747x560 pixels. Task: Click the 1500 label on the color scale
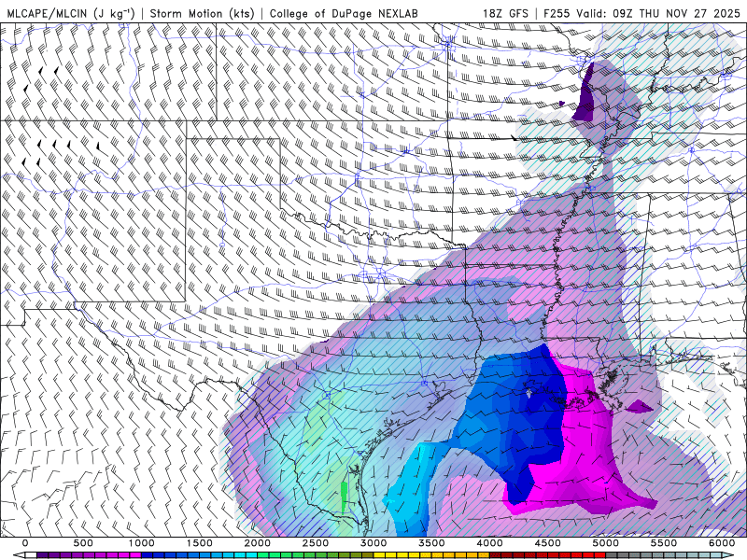[x=200, y=543]
